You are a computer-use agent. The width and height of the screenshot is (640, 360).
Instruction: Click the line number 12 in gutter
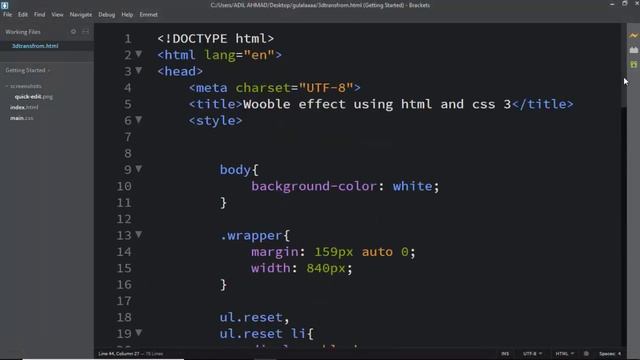124,219
